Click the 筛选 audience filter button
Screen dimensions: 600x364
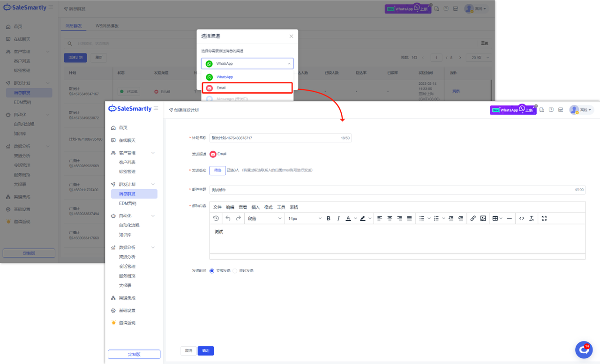coord(217,171)
